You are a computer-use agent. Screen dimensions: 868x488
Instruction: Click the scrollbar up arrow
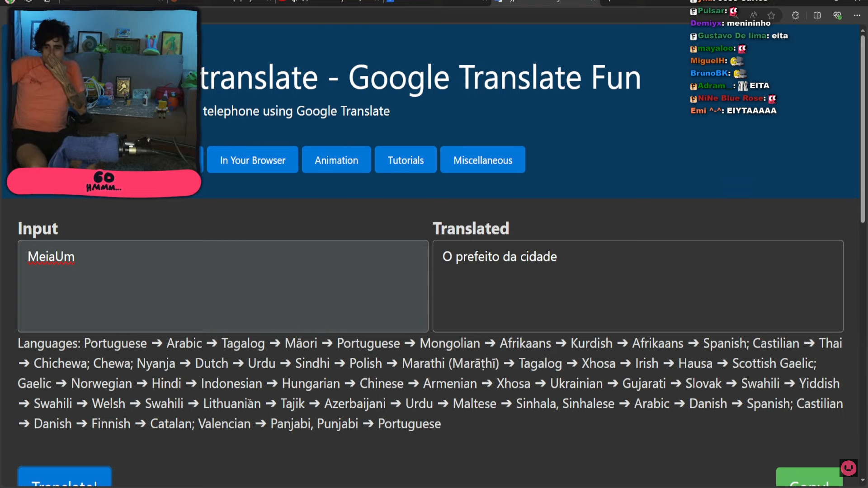click(x=863, y=30)
